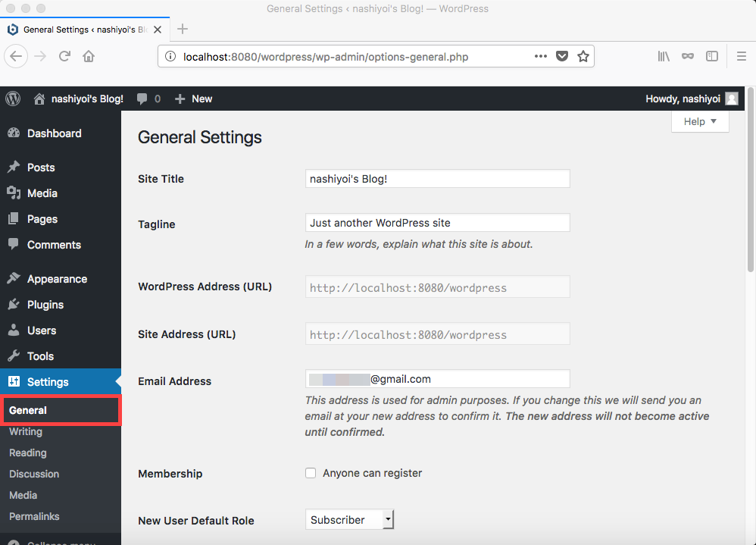Click the Tagline input field
756x545 pixels.
[x=437, y=222]
